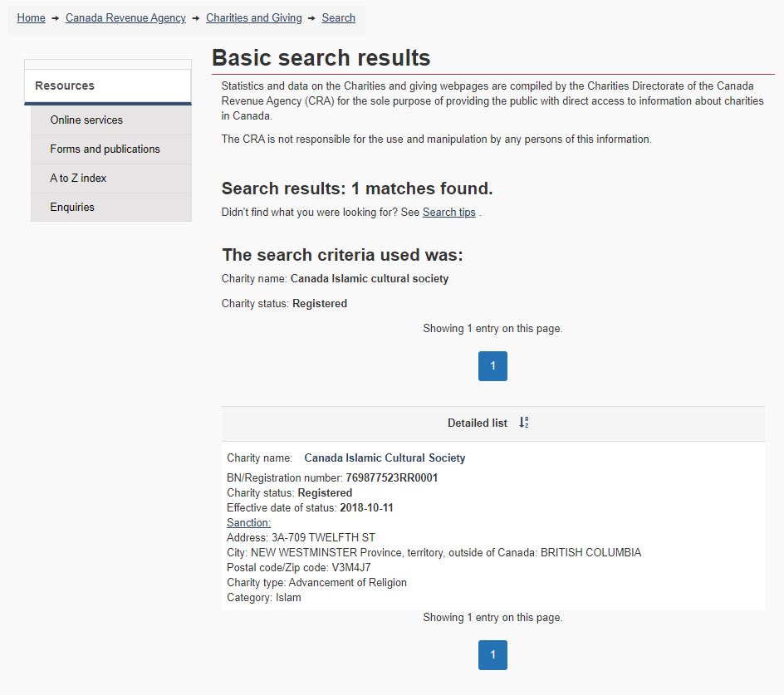Open A to Z index menu item

coord(111,178)
